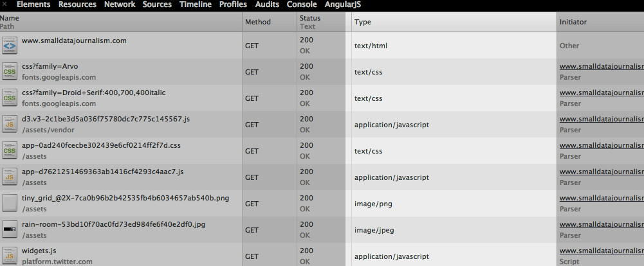Click the CSS icon for Droid+Serif stylesheet

(10, 98)
